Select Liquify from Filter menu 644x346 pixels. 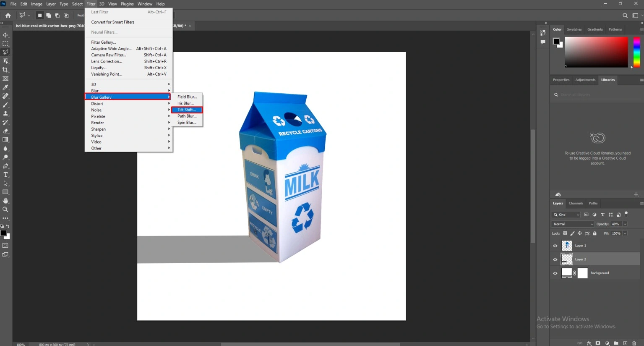pos(128,68)
